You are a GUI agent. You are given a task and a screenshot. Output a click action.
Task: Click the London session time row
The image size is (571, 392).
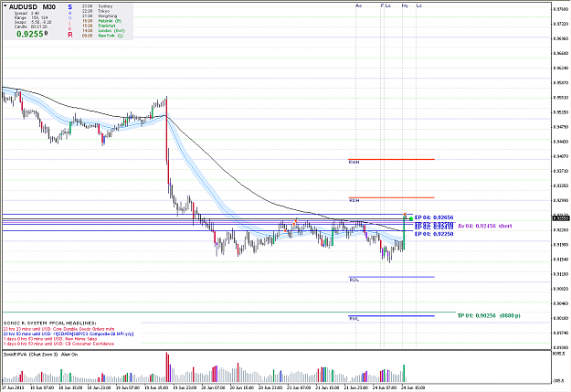point(103,31)
